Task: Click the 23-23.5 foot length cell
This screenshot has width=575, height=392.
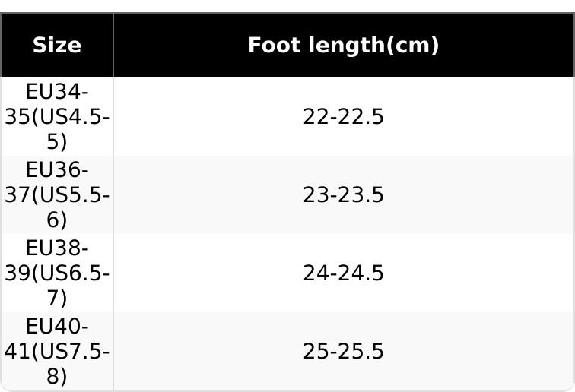Action: pyautogui.click(x=344, y=195)
